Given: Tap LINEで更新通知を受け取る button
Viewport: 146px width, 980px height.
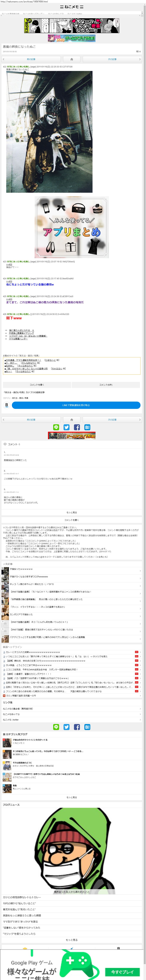Looking at the screenshot, I should pos(76,405).
